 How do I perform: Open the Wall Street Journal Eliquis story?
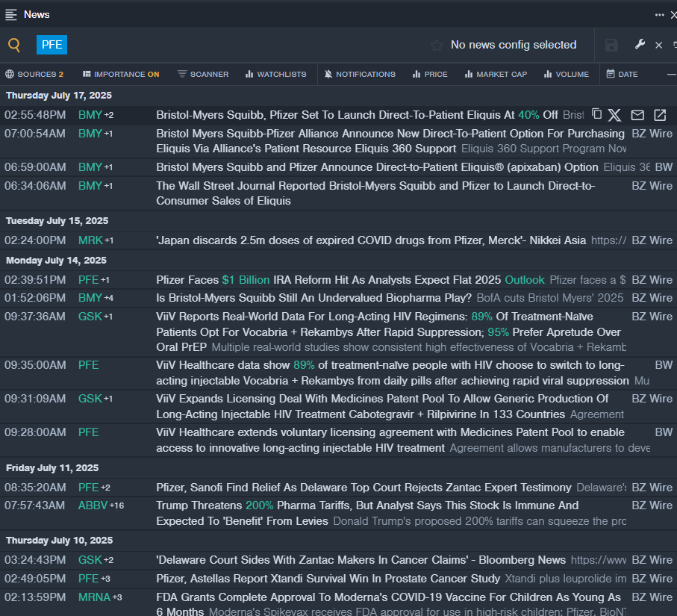[375, 193]
